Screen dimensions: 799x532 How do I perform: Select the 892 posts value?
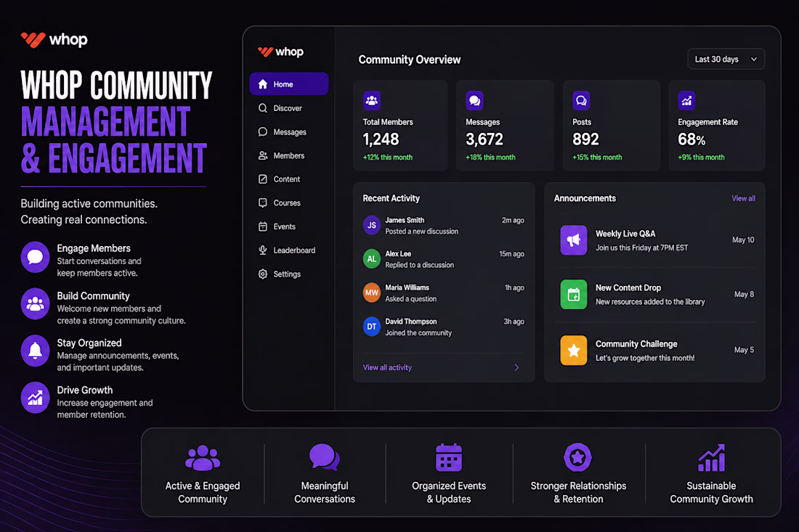(x=585, y=139)
